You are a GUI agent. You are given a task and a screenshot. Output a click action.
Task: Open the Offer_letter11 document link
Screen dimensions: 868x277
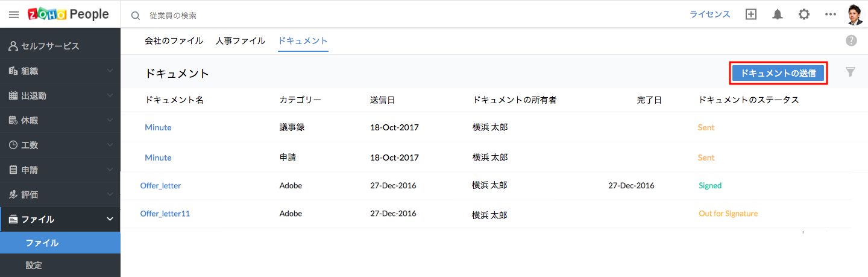(x=165, y=214)
